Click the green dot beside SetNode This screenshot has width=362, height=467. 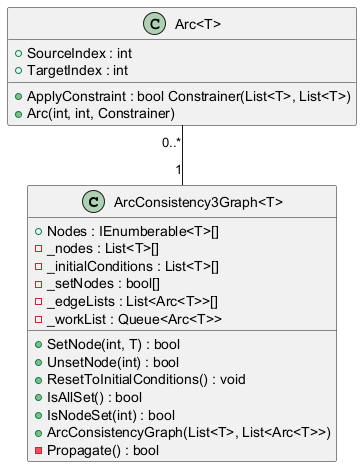tap(39, 345)
